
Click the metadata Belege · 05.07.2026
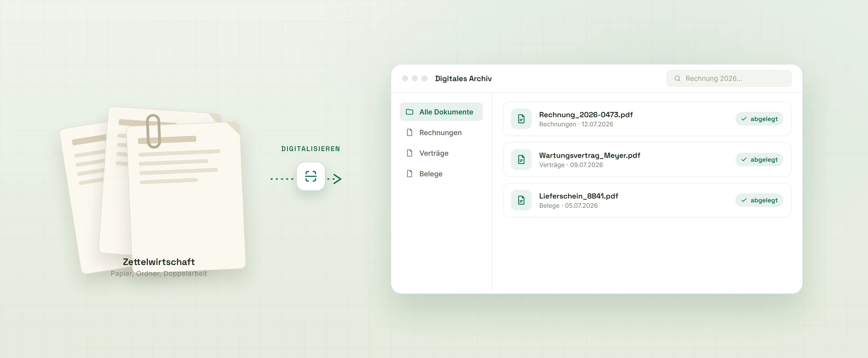(x=568, y=205)
